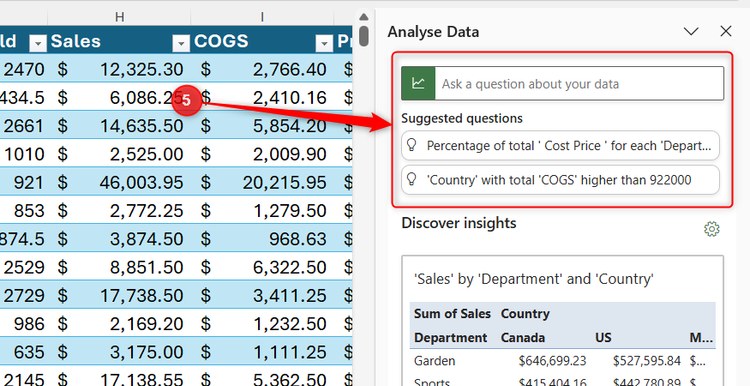Screen dimensions: 750x386
Task: Click the US column label in insight
Action: pos(603,338)
